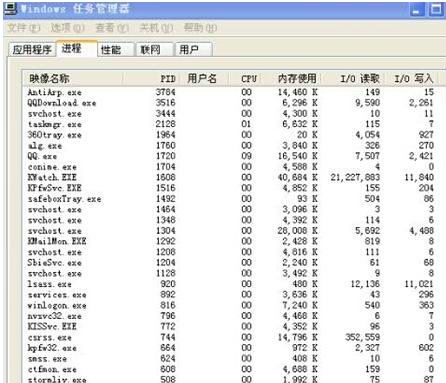Click the 21,227,883 I/O read value

coord(355,177)
